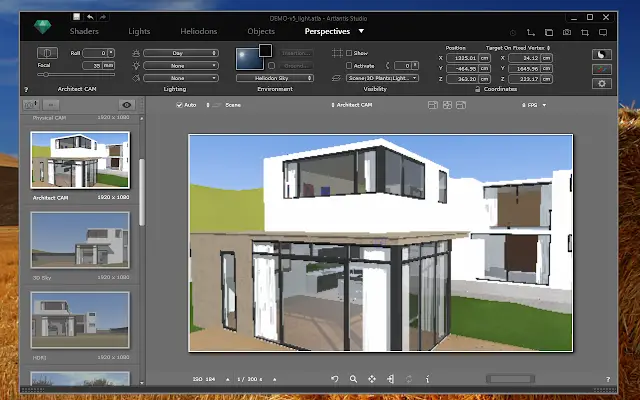Click the color curves post-process button
Screen dimensions: 640x400
coord(602,69)
